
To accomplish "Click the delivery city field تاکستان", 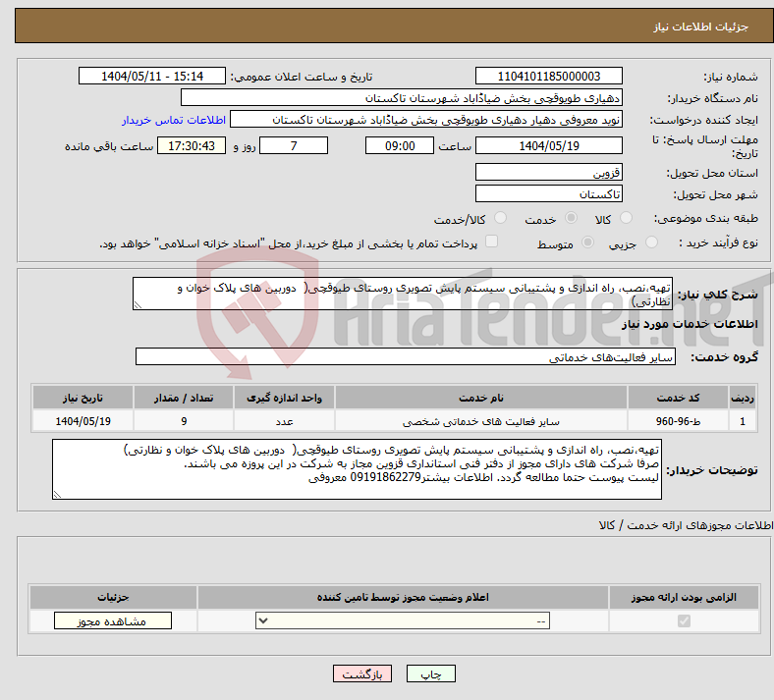I will pyautogui.click(x=548, y=193).
